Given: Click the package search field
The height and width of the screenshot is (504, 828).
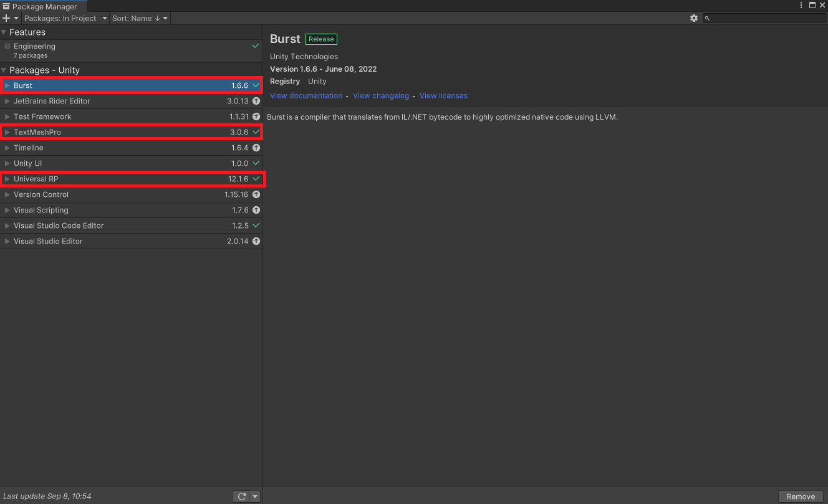Looking at the screenshot, I should (765, 18).
